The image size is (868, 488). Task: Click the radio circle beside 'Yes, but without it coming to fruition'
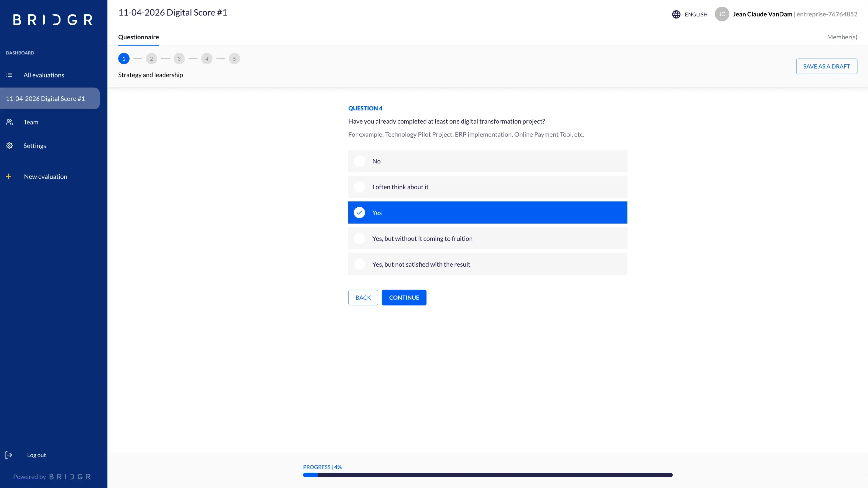[359, 238]
